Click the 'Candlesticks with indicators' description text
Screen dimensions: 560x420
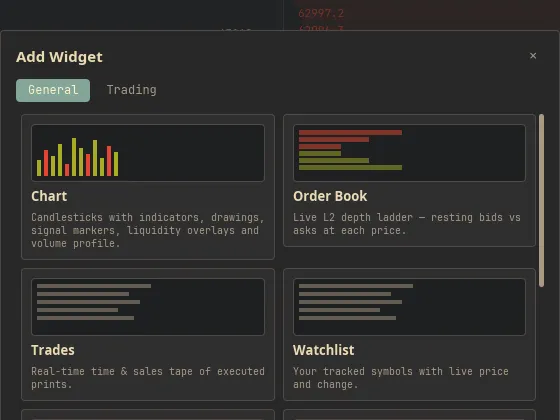click(x=148, y=230)
